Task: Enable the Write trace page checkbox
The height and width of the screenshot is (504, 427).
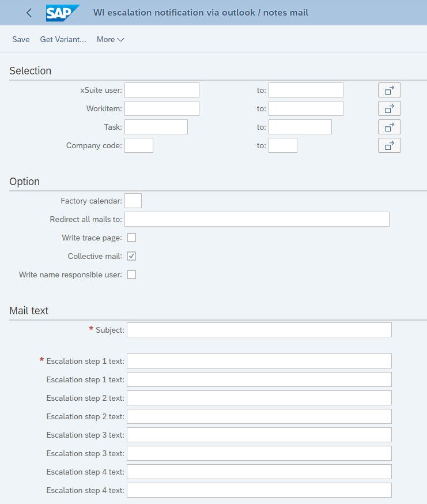Action: [131, 238]
